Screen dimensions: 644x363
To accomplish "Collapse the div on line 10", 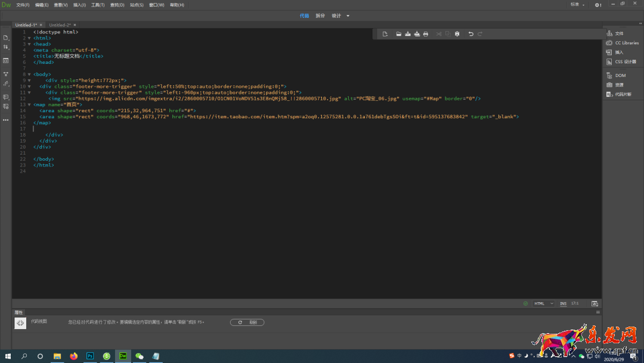I will [x=29, y=87].
